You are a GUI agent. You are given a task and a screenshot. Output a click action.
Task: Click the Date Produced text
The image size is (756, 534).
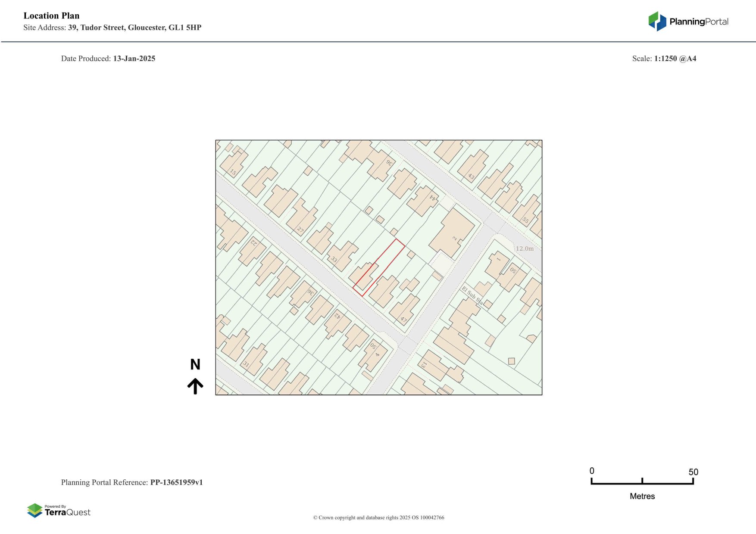coord(108,59)
